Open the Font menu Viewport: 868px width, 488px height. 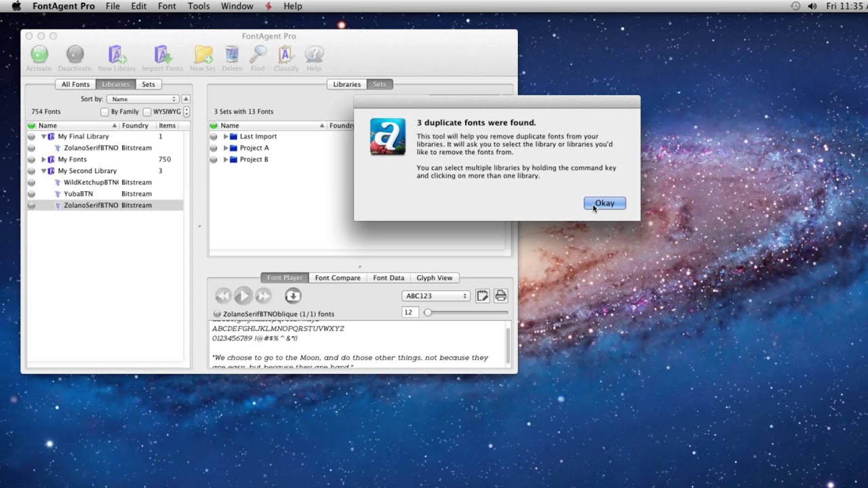pos(167,6)
